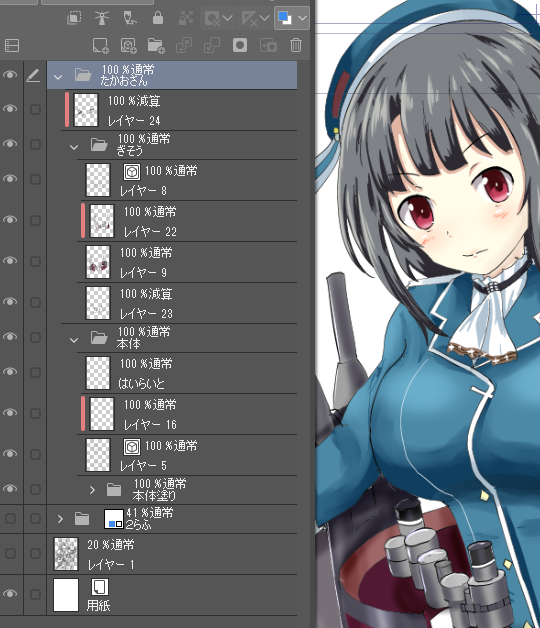Click the paper icon on 用紙 layer
This screenshot has height=628, width=540.
[100, 587]
